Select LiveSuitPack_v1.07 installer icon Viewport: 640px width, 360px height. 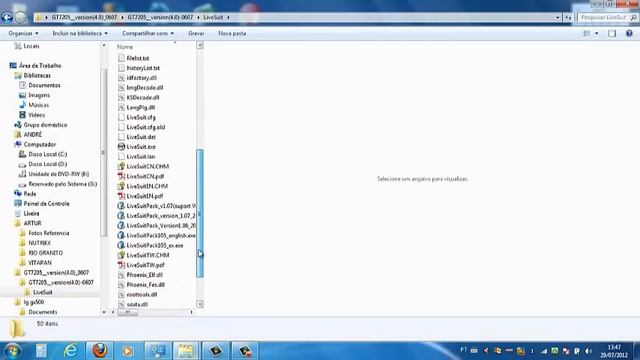pos(121,206)
